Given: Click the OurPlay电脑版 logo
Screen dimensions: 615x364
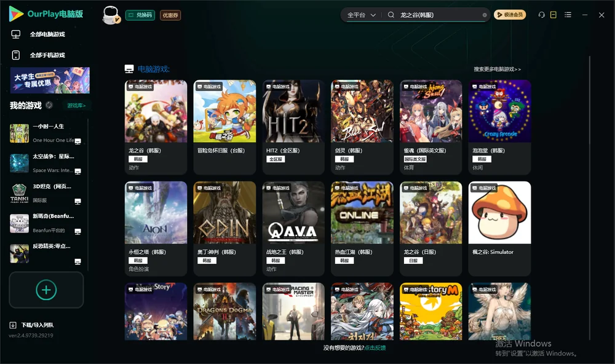Looking at the screenshot, I should pos(46,14).
